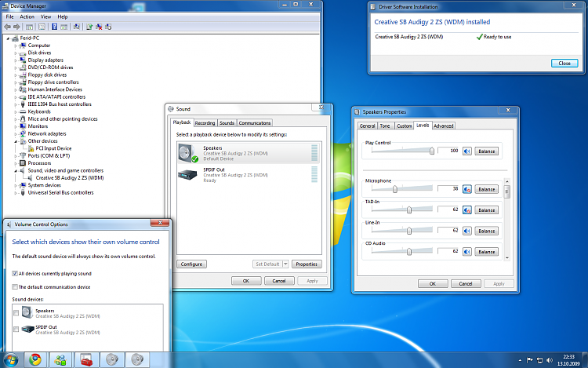
Task: Expand the Processors tree node
Action: coord(16,163)
